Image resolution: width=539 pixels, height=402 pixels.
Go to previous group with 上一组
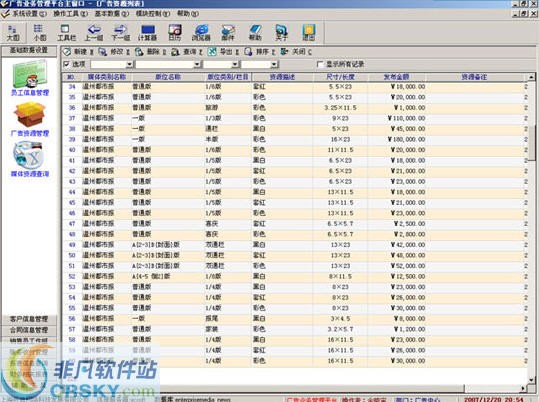[94, 33]
